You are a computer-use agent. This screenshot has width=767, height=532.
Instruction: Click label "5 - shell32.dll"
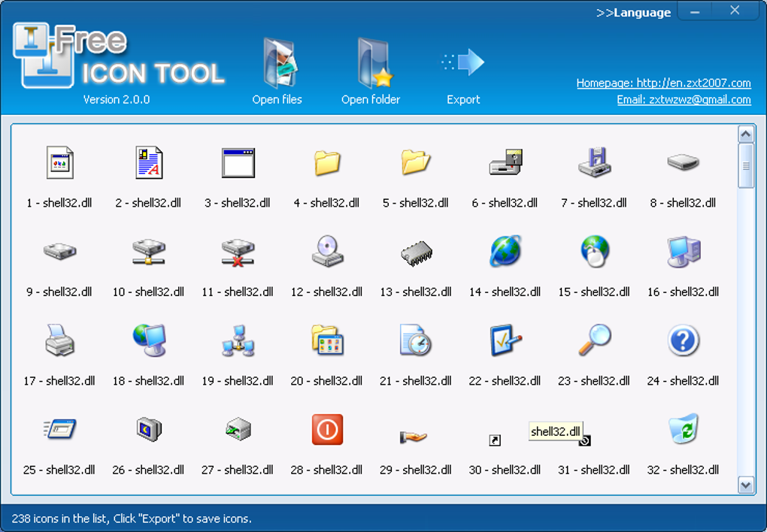[x=416, y=203]
